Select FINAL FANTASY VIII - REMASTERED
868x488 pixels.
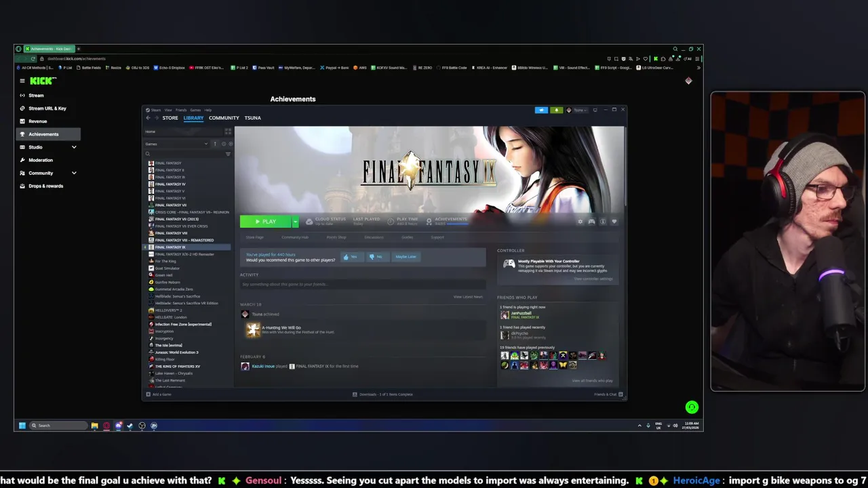(x=184, y=240)
